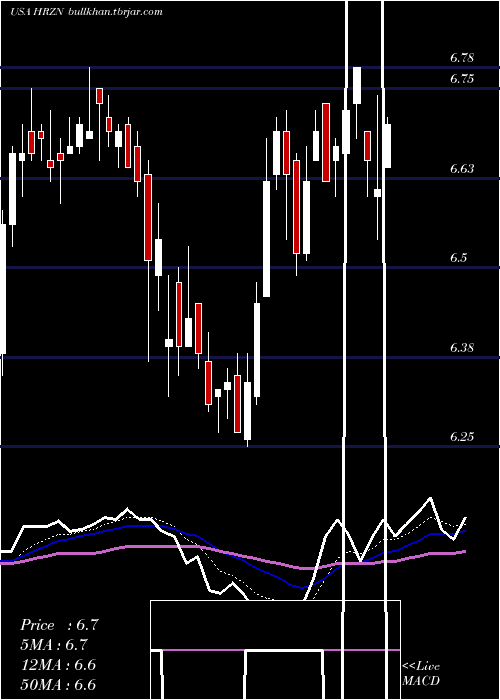Click the 6.78 price level label
Viewport: 500px width, 700px height.
click(x=462, y=58)
